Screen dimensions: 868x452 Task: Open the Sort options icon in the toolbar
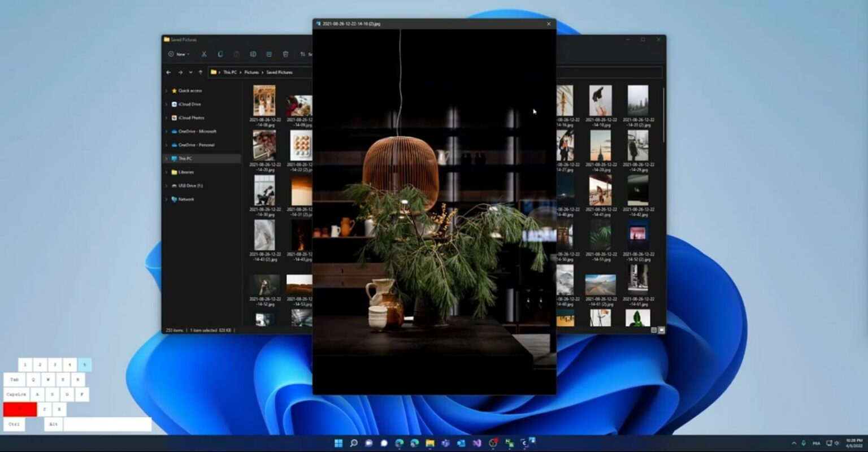[303, 54]
